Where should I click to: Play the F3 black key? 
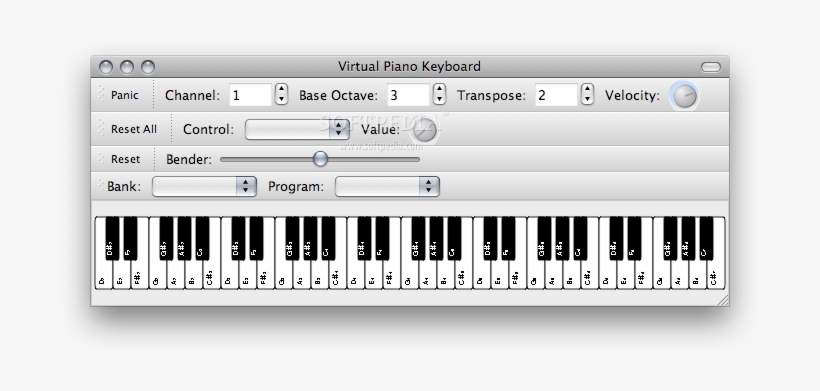tap(256, 238)
